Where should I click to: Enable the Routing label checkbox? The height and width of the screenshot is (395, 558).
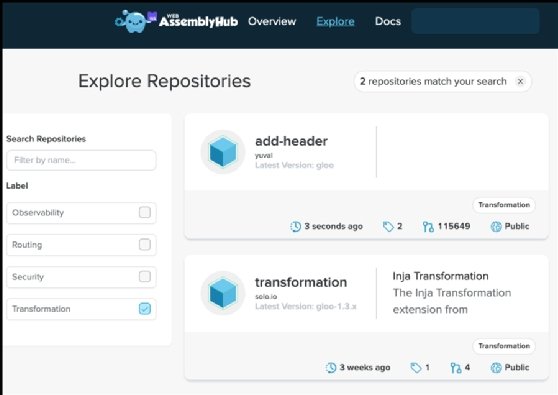(x=145, y=244)
